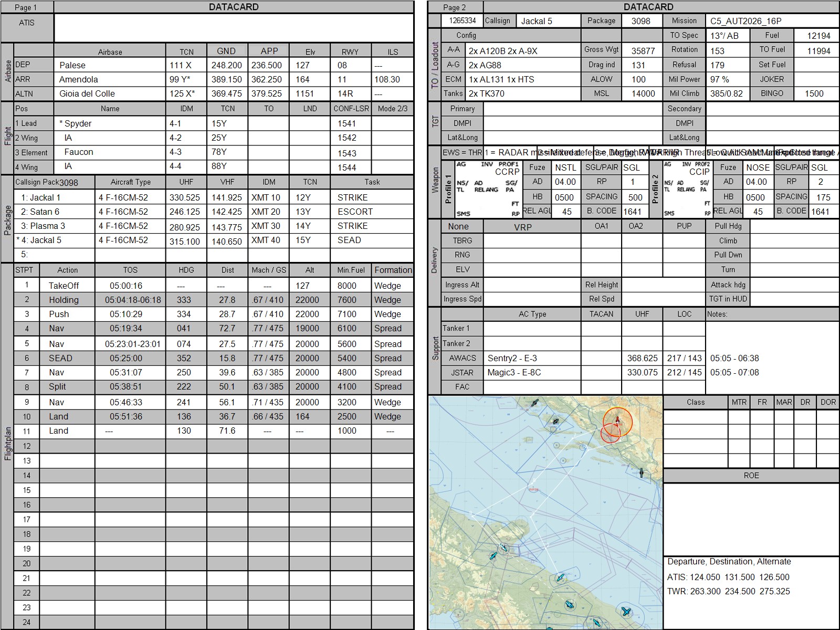Click the Formation column header

pos(393,270)
